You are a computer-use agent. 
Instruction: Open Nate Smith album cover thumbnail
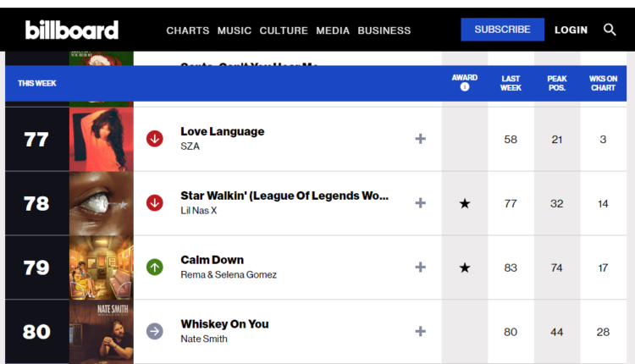point(101,332)
